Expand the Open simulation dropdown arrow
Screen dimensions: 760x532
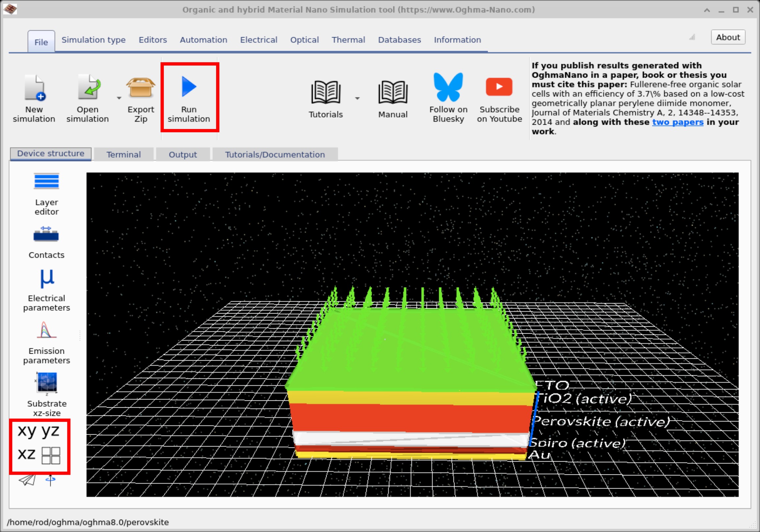tap(119, 98)
